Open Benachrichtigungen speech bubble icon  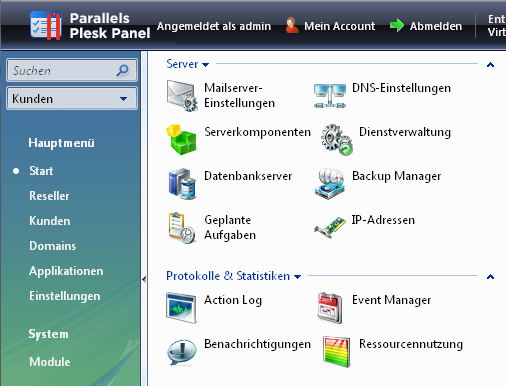(182, 352)
